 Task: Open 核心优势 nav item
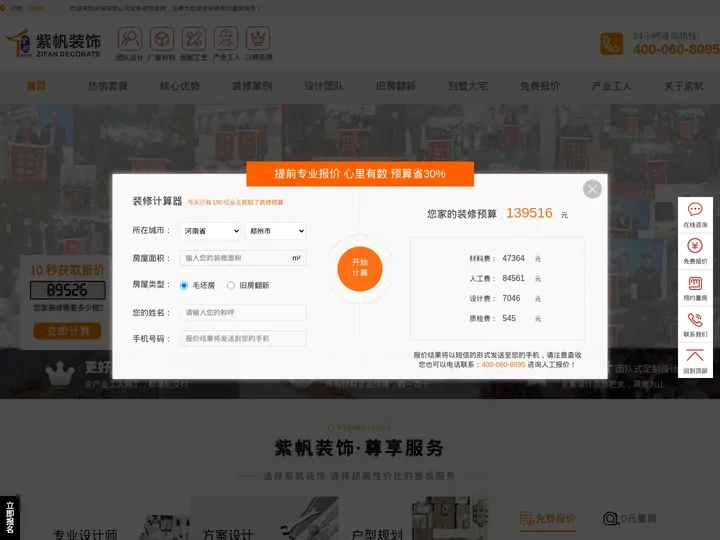(180, 86)
